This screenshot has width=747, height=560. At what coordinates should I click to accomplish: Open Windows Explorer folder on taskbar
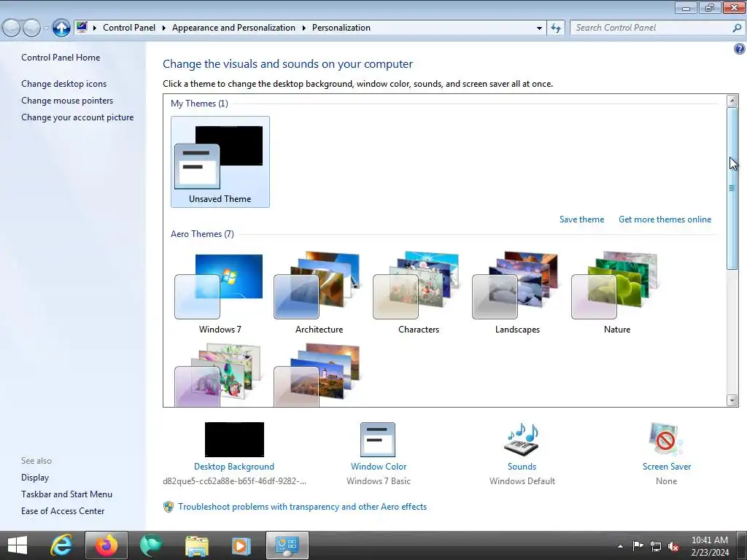coord(196,545)
